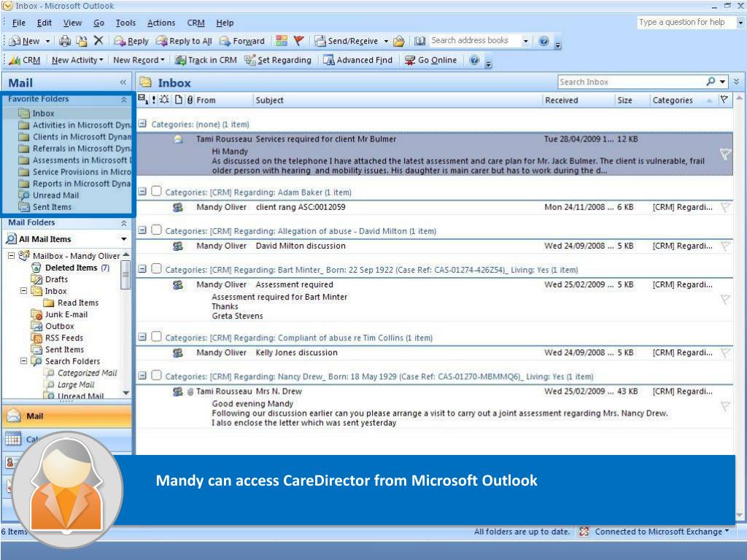The height and width of the screenshot is (560, 747).
Task: Click the Follow Up red flag icon
Action: pos(298,41)
